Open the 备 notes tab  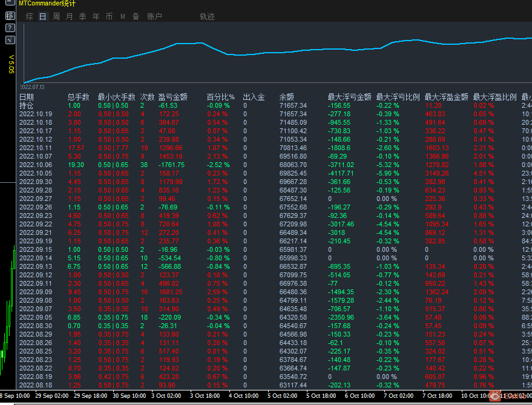(x=136, y=16)
